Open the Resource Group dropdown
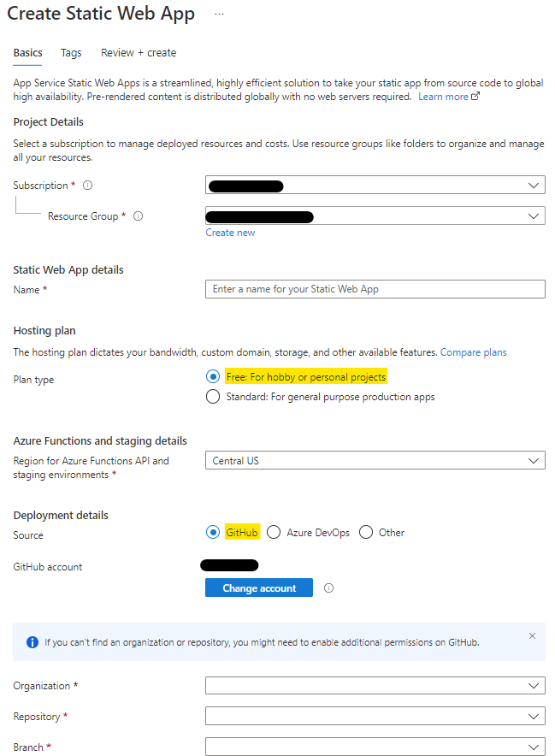555x756 pixels. point(375,216)
